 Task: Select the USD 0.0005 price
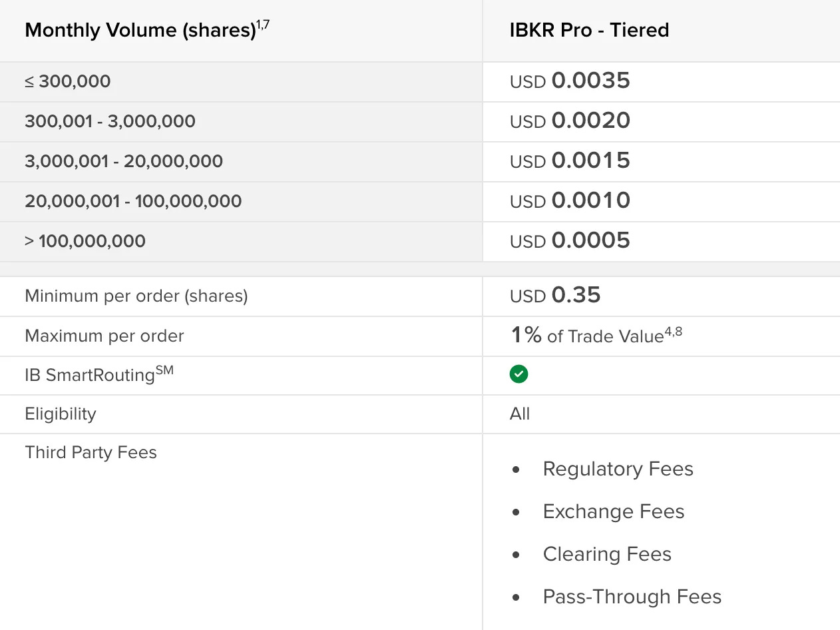pos(570,241)
